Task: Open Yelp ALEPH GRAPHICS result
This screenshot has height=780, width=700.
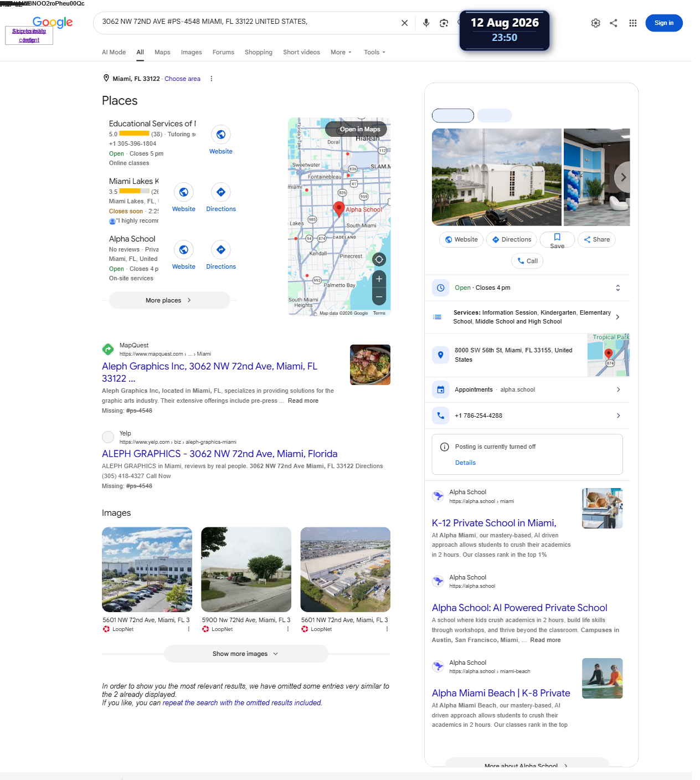Action: pyautogui.click(x=220, y=454)
